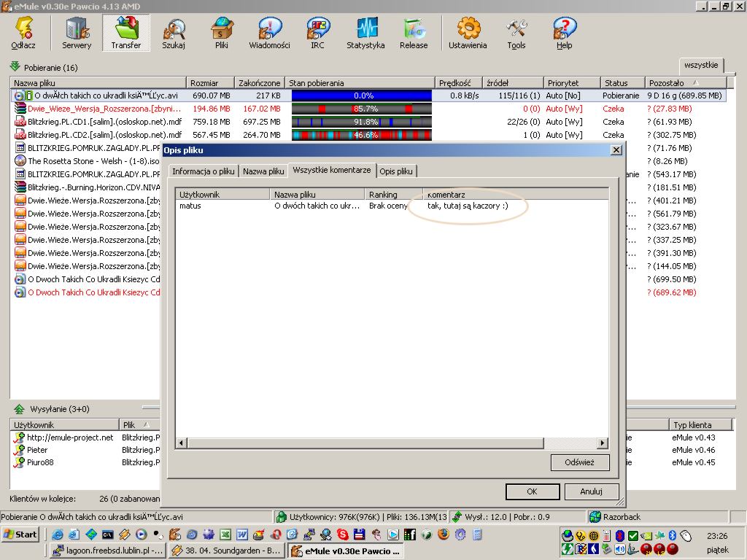Open the Wiadomości messages view

[270, 32]
